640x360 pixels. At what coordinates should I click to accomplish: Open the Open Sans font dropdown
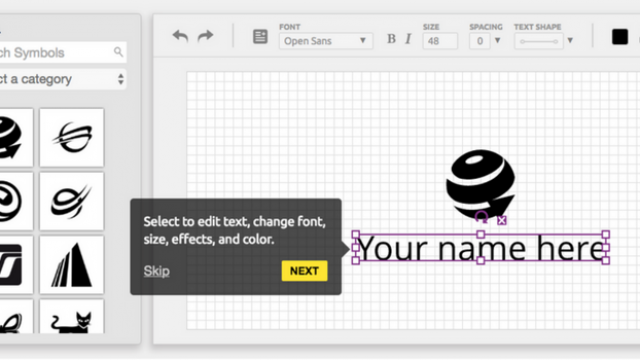point(326,41)
